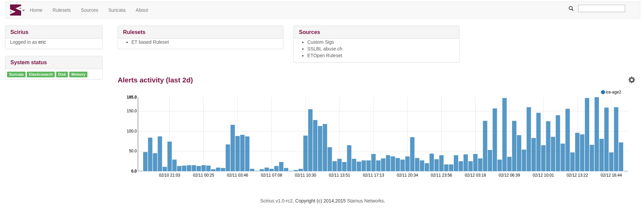
Task: Click the 02/11 10:30 time label
Action: [306, 175]
